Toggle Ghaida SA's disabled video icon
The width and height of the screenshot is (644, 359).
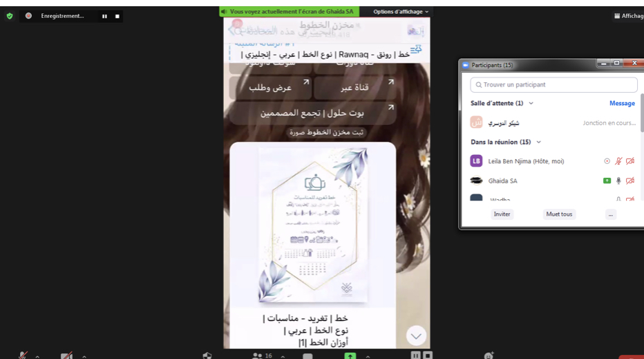[630, 181]
